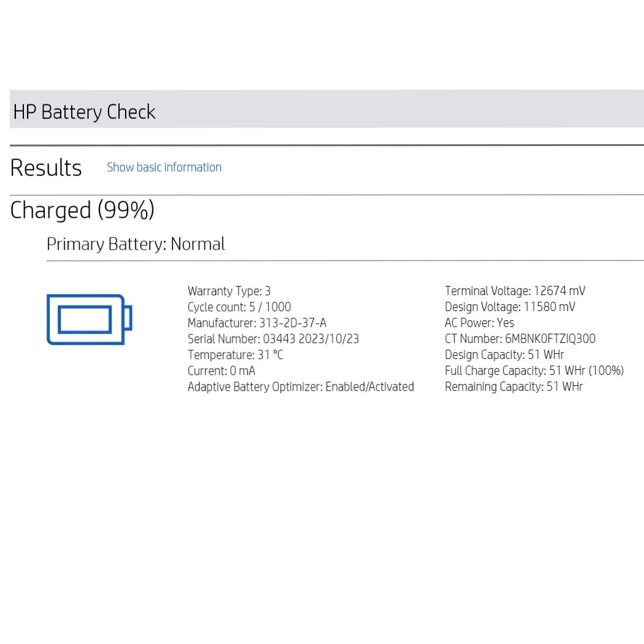Select the Design Voltage 11580 mV line

[510, 307]
